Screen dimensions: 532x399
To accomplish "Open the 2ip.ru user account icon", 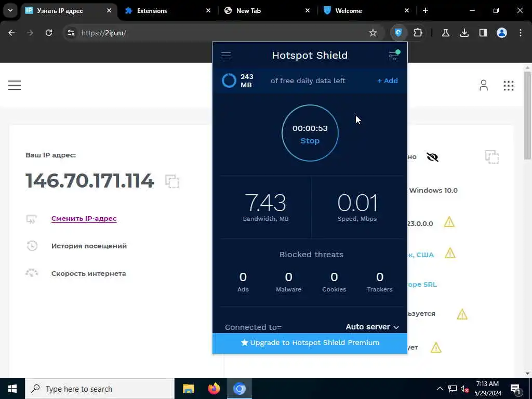I will point(484,85).
